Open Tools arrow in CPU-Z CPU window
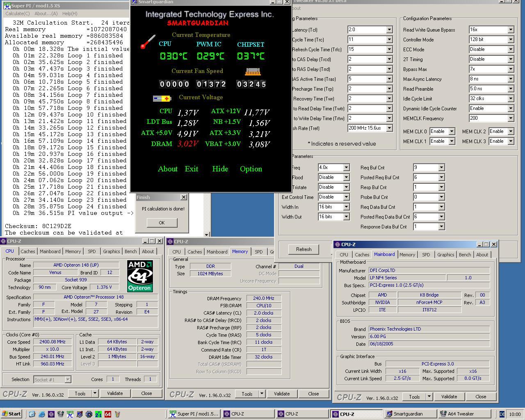 95,393
